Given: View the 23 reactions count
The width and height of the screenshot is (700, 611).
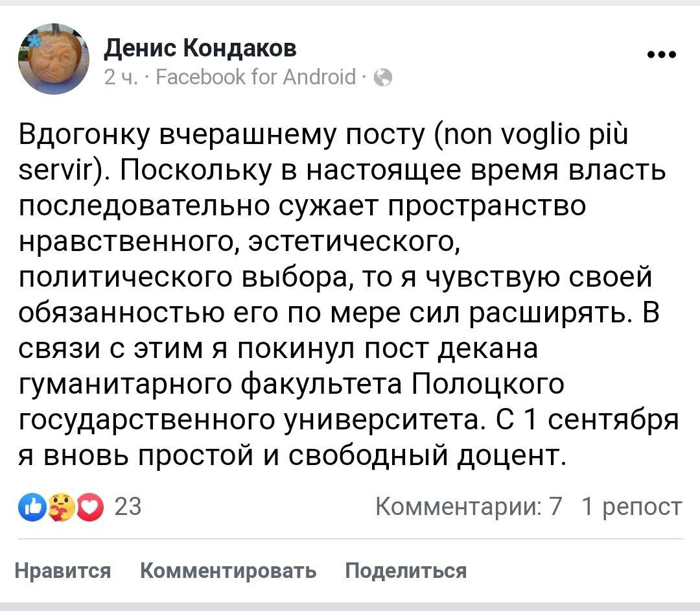Looking at the screenshot, I should coord(127,506).
